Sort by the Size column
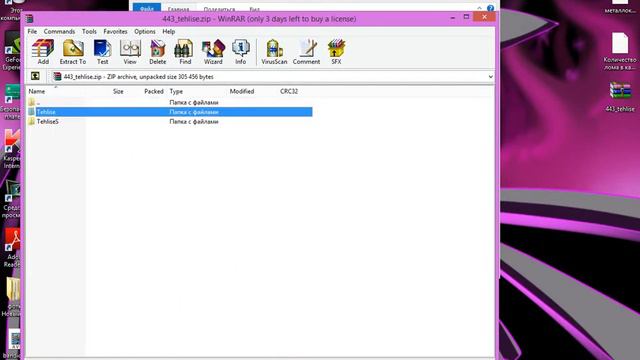 point(118,91)
